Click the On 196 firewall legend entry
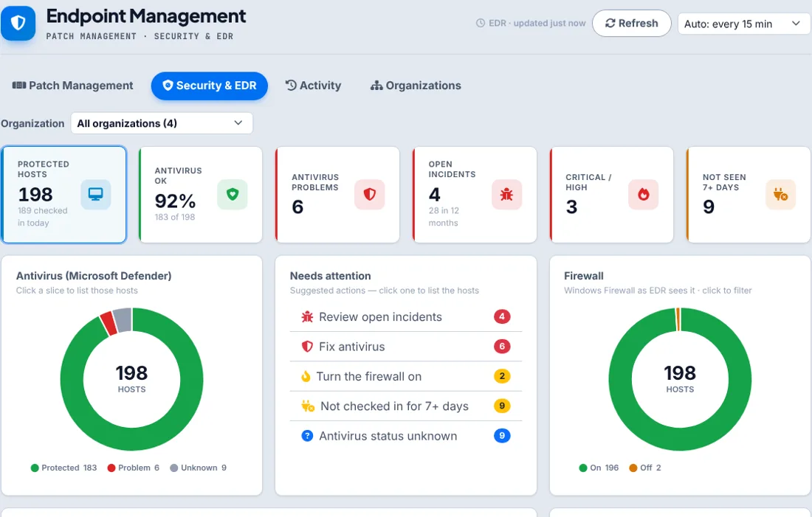This screenshot has height=517, width=812. tap(599, 468)
